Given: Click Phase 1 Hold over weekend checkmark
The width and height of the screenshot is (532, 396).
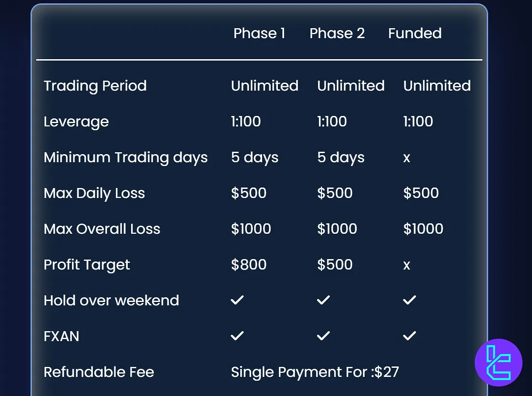Looking at the screenshot, I should 237,300.
